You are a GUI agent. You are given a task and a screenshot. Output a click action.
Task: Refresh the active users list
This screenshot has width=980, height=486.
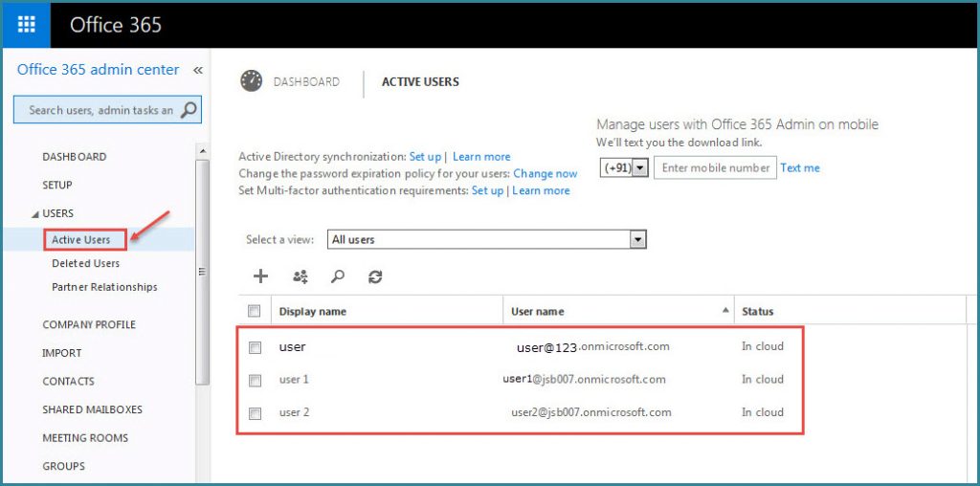click(x=375, y=276)
